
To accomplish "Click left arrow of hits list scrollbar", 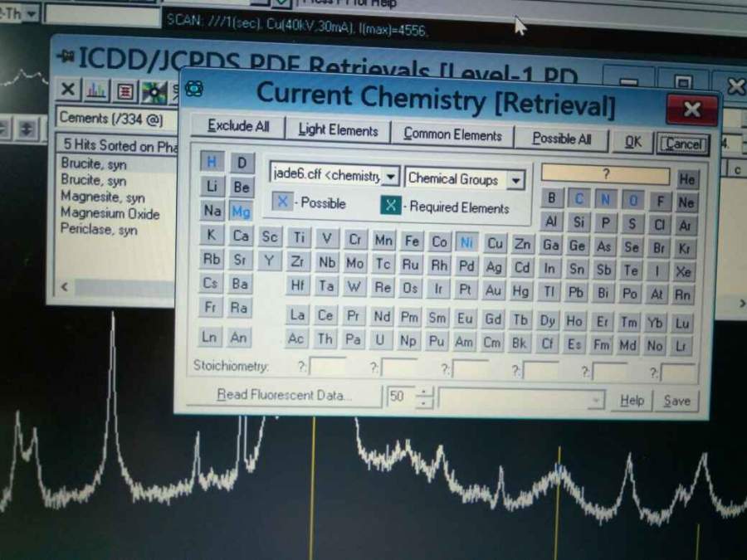I will 64,287.
